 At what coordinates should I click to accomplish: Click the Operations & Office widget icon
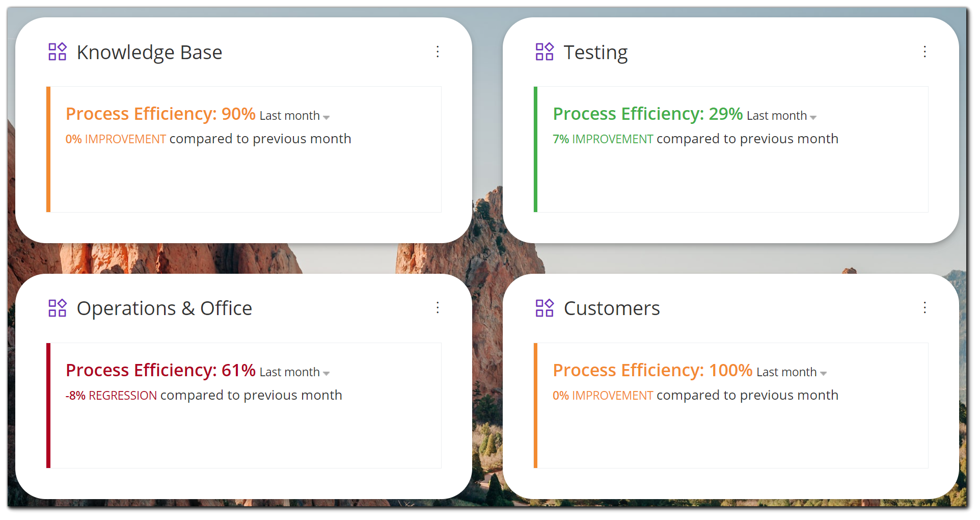click(x=57, y=307)
